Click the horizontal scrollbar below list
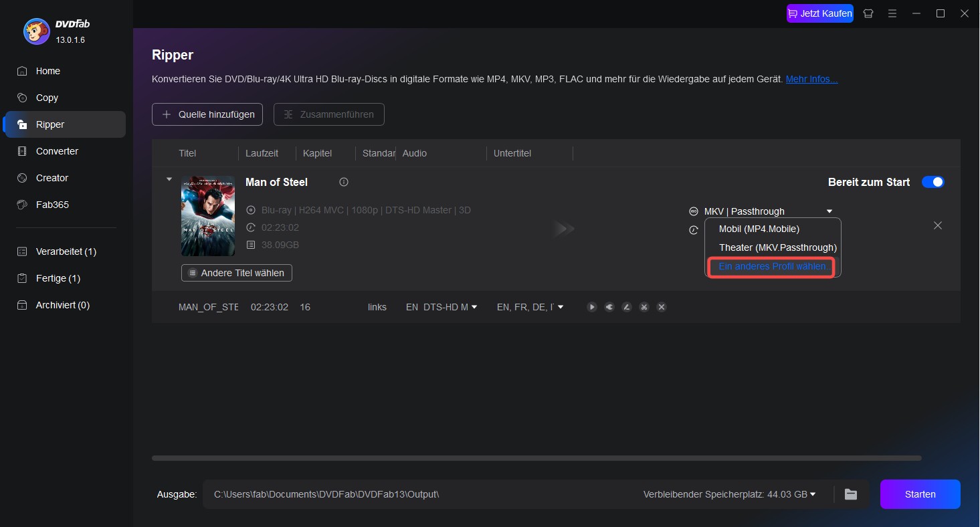This screenshot has width=980, height=527. point(536,458)
